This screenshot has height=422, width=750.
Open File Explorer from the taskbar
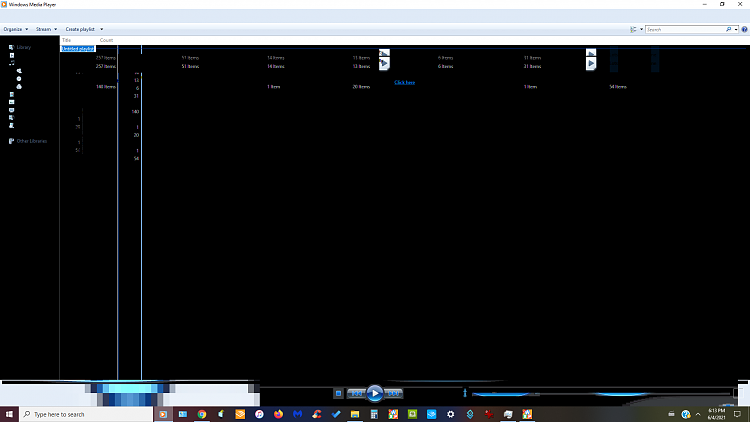coord(355,414)
